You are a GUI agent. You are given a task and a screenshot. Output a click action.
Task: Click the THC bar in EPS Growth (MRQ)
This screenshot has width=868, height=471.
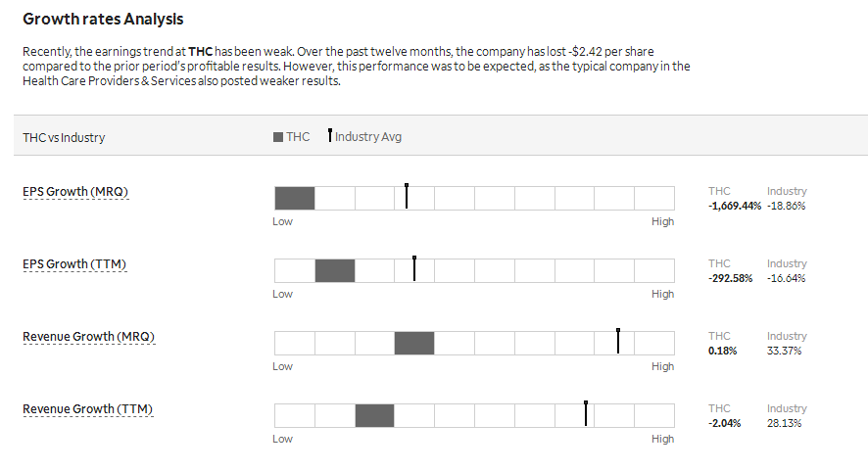295,198
